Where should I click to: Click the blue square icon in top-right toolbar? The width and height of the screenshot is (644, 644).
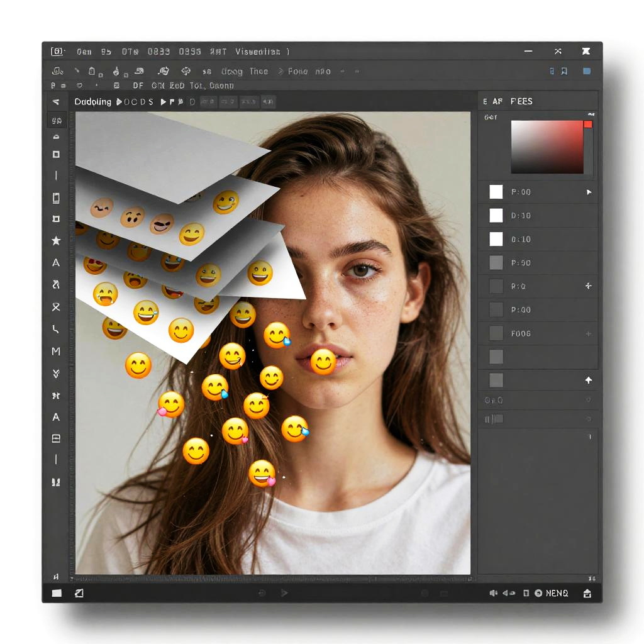point(587,72)
